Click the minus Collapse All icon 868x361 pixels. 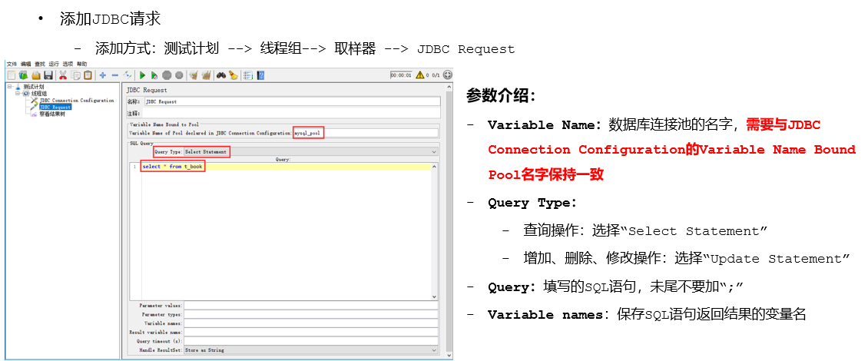point(114,75)
